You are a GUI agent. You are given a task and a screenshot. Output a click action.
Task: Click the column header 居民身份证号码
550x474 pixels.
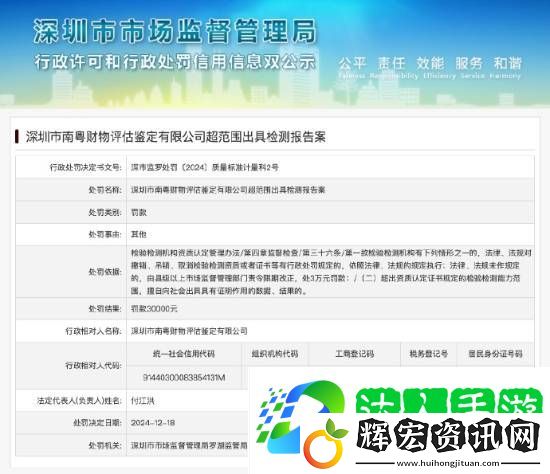(x=495, y=354)
